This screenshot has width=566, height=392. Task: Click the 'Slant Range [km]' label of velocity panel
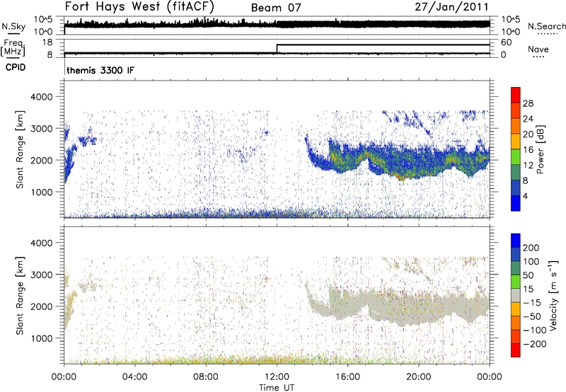[x=20, y=295]
